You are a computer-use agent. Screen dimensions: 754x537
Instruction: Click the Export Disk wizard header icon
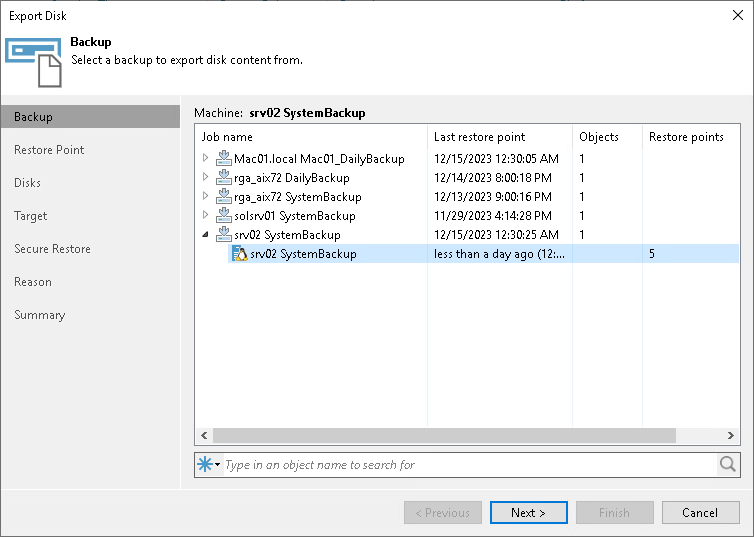tap(34, 62)
